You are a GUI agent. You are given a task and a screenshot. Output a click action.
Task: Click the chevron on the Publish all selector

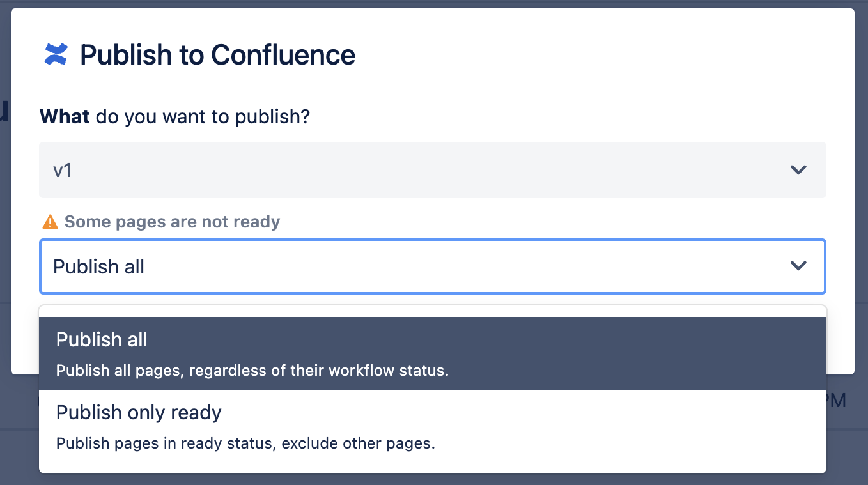click(797, 266)
